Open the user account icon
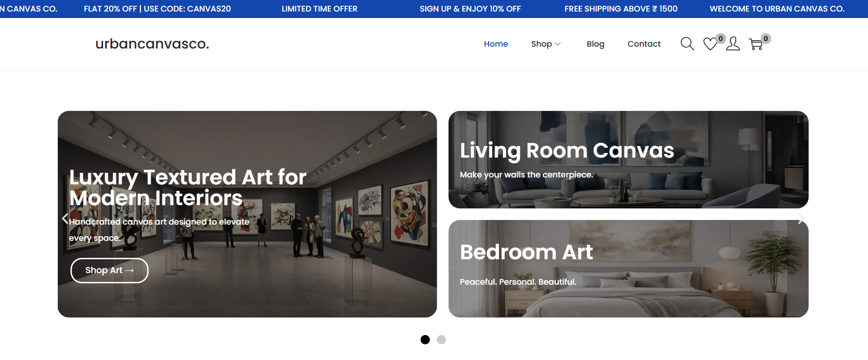Screen dimensions: 868x360 tap(733, 44)
